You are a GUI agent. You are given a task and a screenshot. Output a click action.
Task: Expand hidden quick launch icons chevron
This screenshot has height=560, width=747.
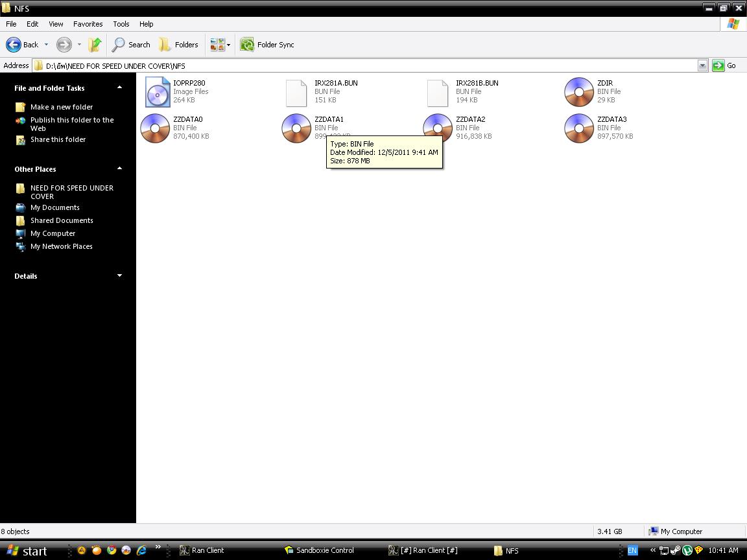(x=158, y=547)
